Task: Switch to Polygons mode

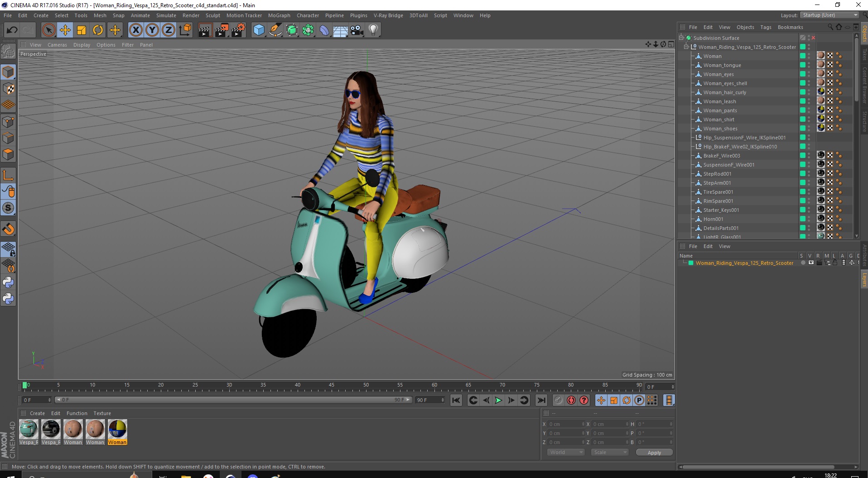Action: (x=8, y=154)
